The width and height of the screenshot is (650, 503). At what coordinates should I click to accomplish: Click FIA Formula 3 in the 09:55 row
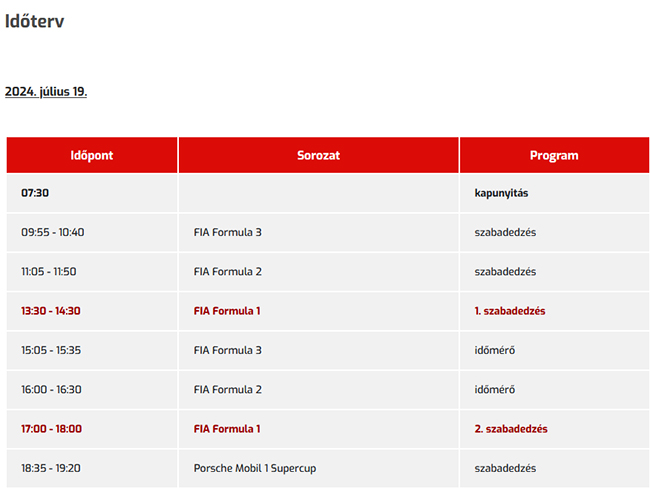pos(228,232)
